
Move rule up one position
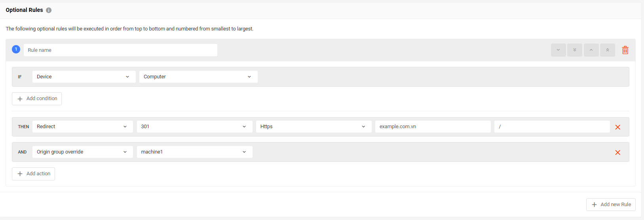[591, 50]
